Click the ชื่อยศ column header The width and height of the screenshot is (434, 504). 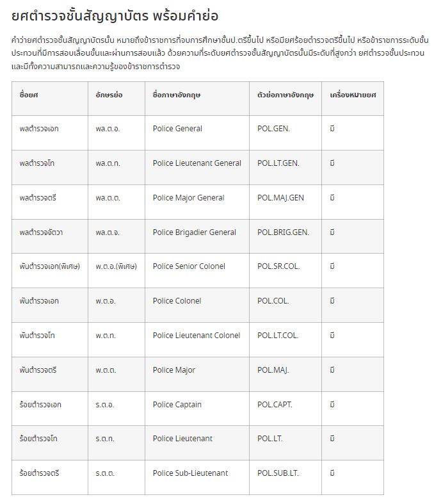[x=29, y=95]
